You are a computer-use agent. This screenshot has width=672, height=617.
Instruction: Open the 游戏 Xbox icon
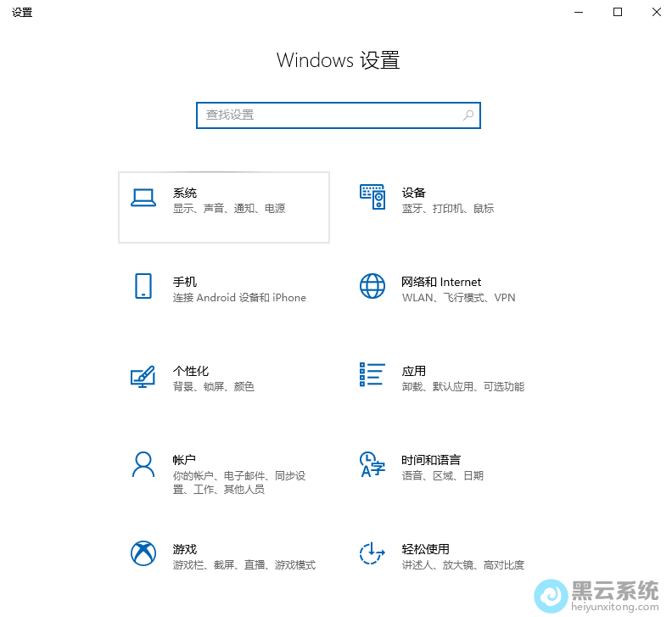[x=143, y=553]
